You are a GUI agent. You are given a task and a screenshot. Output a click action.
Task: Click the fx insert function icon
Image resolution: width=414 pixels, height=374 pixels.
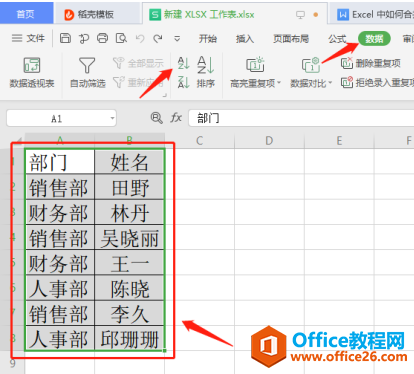tap(176, 118)
